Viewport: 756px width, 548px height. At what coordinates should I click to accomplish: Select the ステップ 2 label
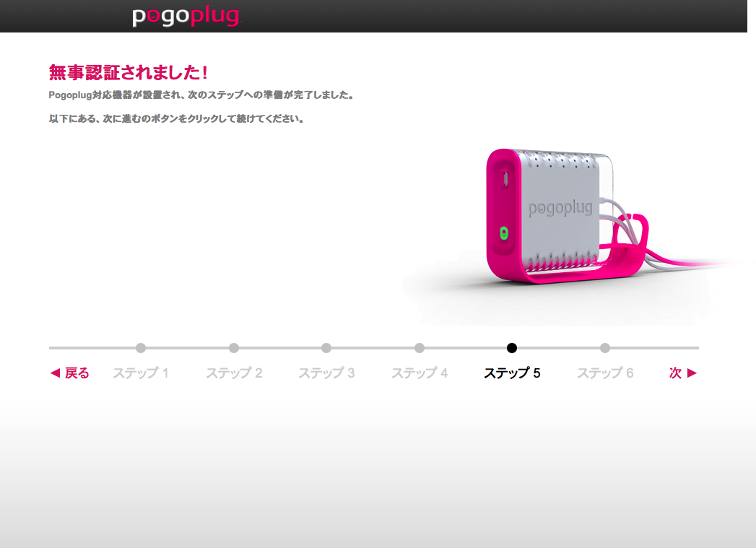(x=234, y=373)
